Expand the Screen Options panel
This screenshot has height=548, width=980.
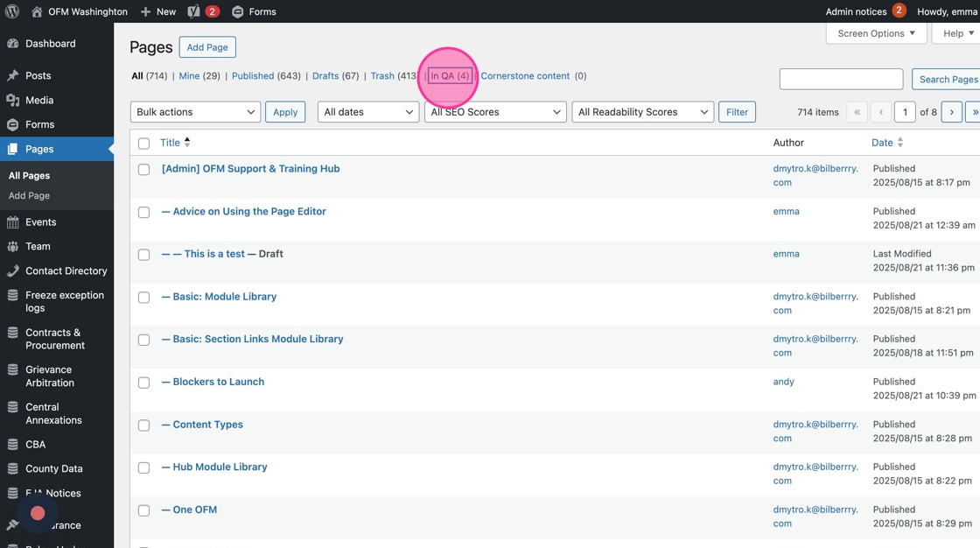coord(876,33)
